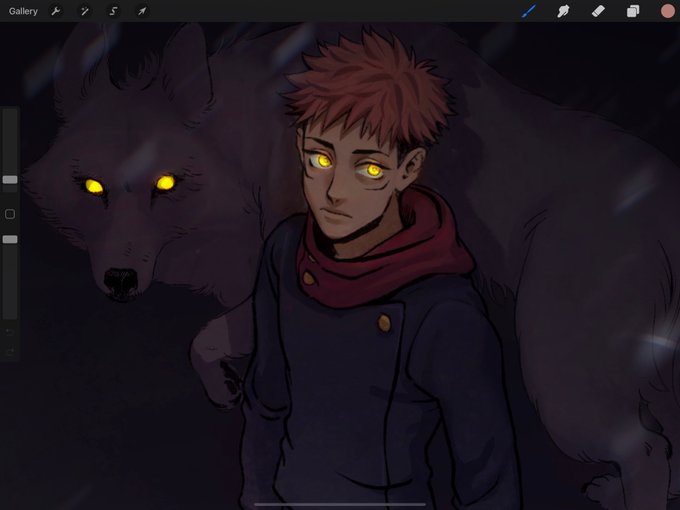Open the Actions wrench menu
Image resolution: width=680 pixels, height=510 pixels.
tap(56, 11)
